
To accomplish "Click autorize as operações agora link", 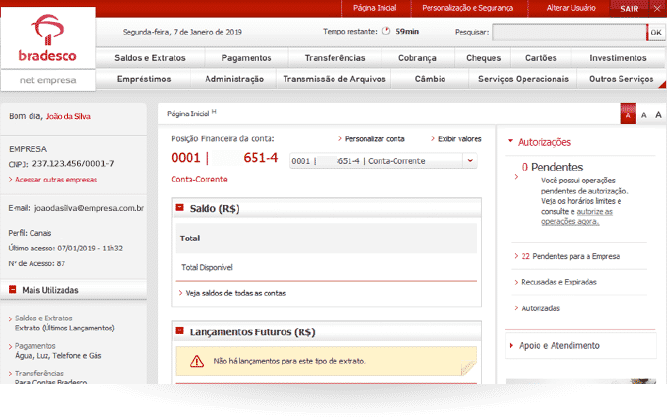I will (x=577, y=216).
